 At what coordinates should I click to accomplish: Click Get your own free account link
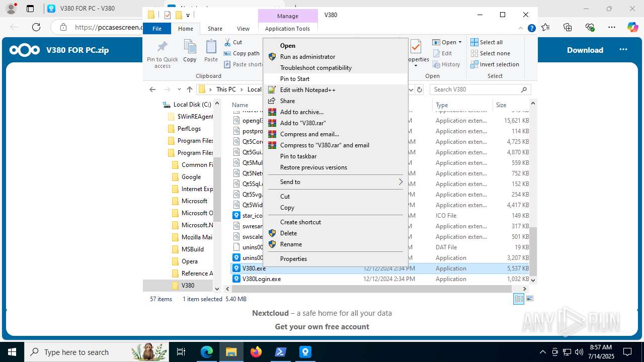click(322, 327)
